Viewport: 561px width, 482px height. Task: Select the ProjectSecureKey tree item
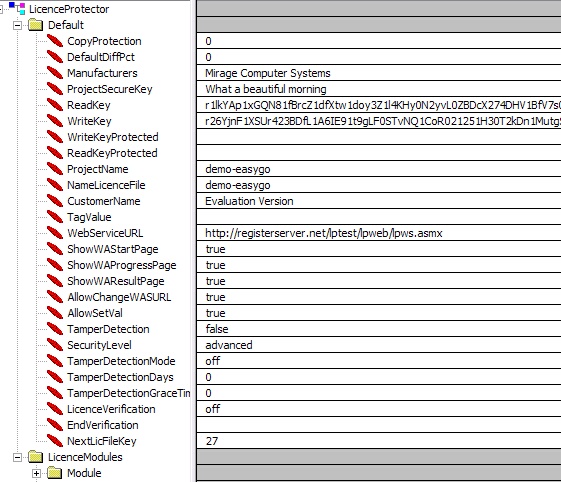pos(110,89)
